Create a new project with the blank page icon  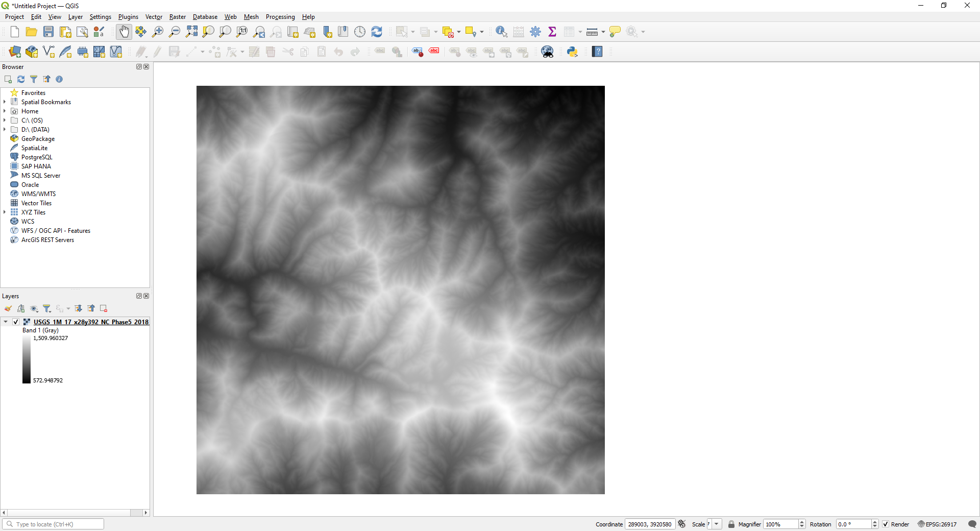click(15, 32)
